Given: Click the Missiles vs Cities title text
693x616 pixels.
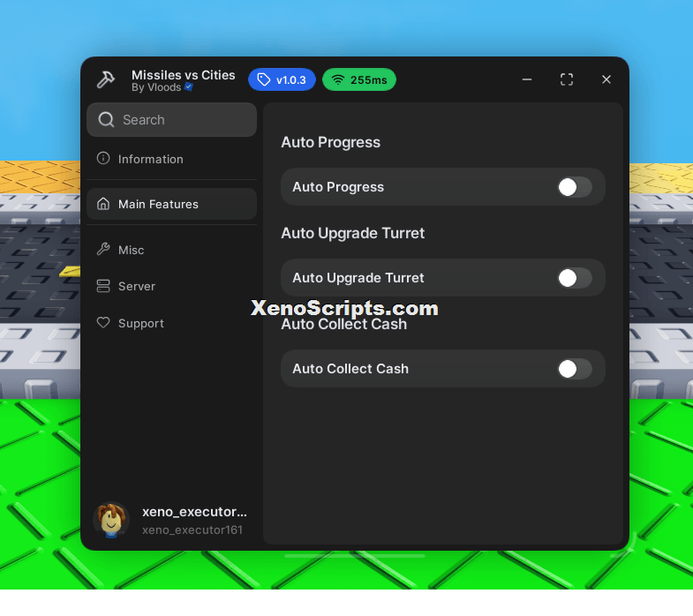Looking at the screenshot, I should [x=184, y=75].
